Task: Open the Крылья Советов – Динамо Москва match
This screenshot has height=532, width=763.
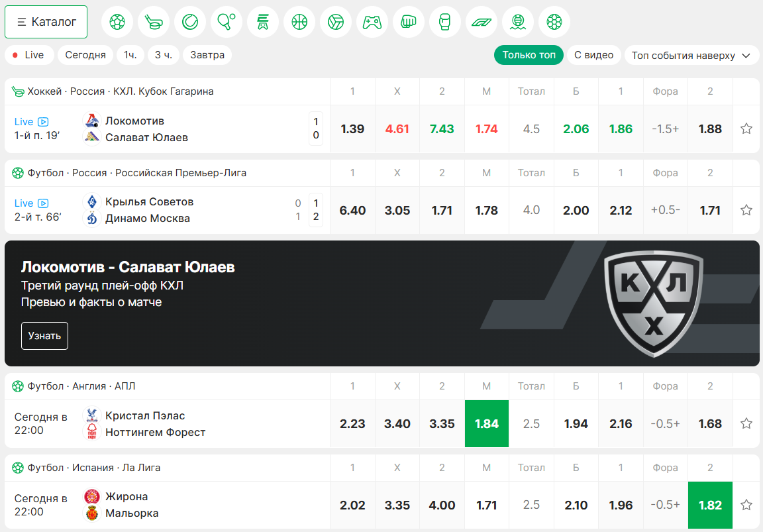Action: pos(150,210)
